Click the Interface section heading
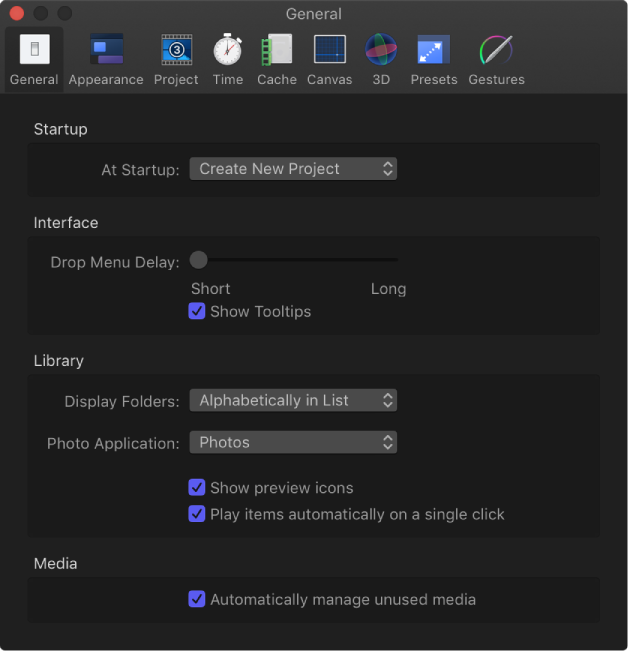The height and width of the screenshot is (652, 628). (x=66, y=223)
